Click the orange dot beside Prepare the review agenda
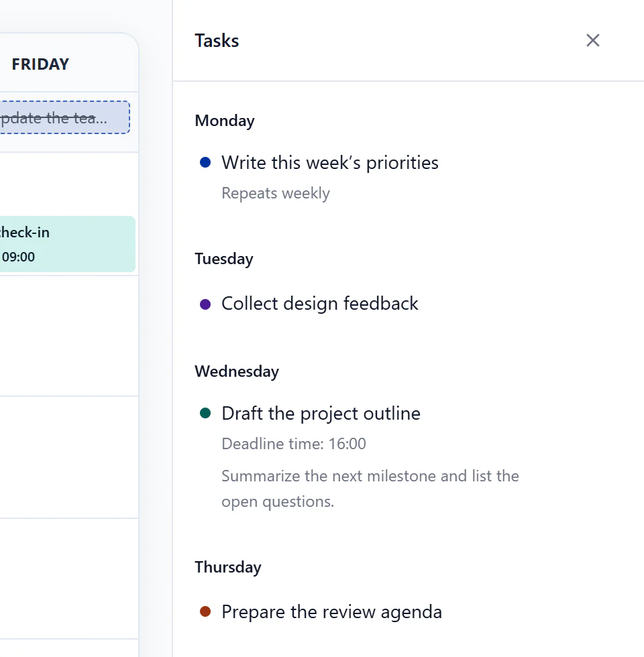The width and height of the screenshot is (644, 657). [205, 611]
